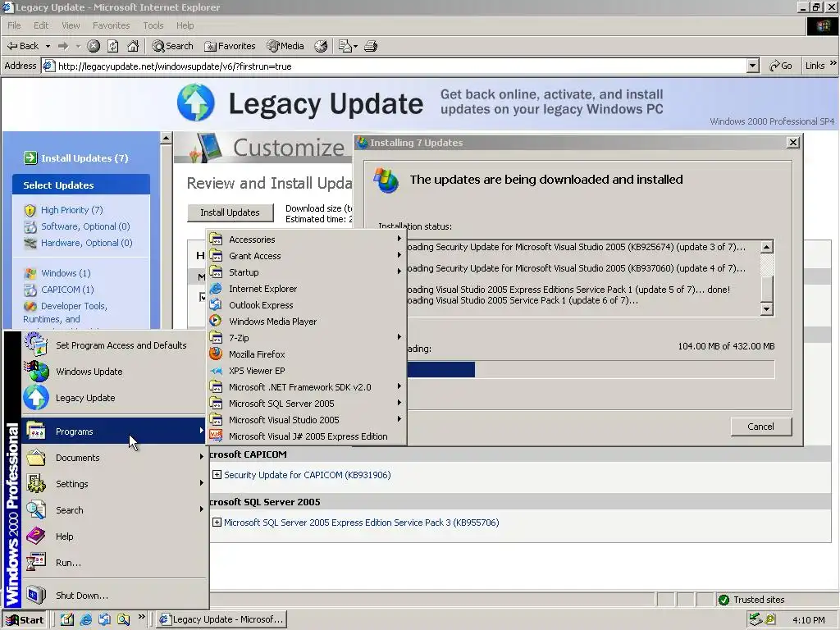840x630 pixels.
Task: Cancel the update installation
Action: click(x=760, y=427)
